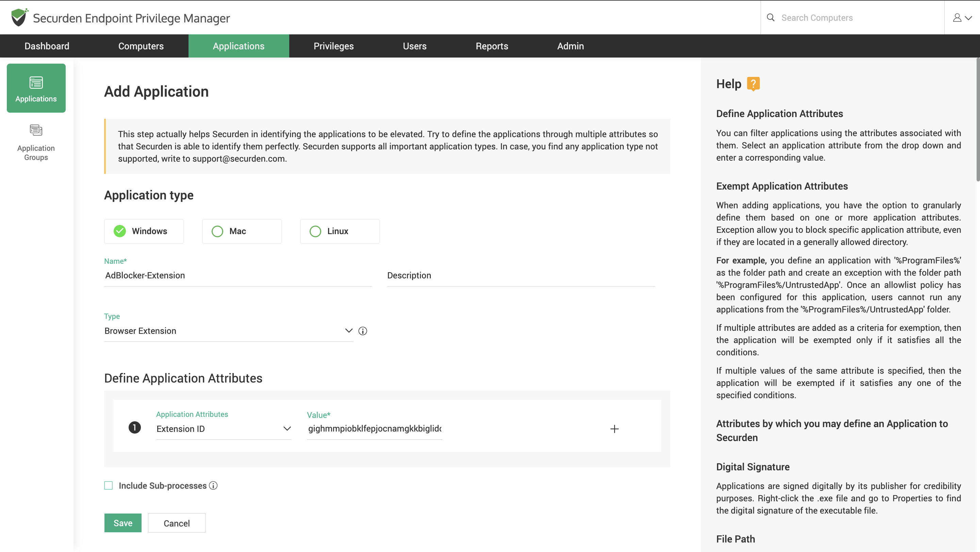This screenshot has height=552, width=980.
Task: Open the Reports tab
Action: 492,46
